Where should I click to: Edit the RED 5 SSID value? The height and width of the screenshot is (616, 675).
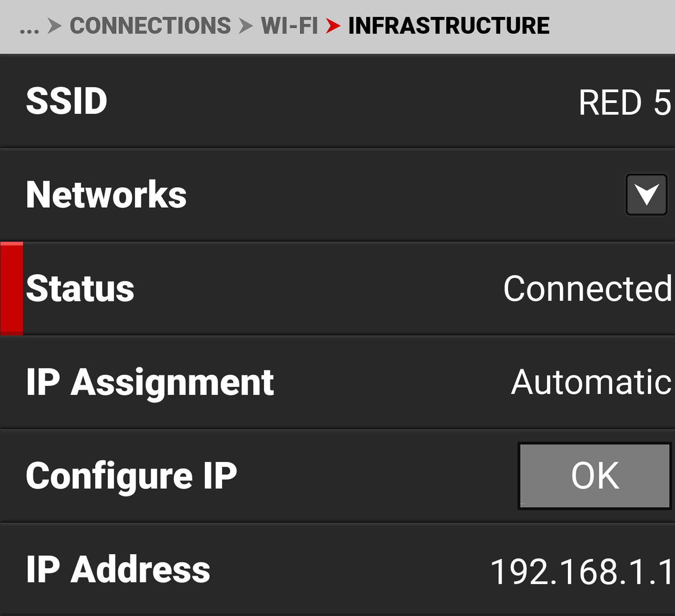click(625, 103)
